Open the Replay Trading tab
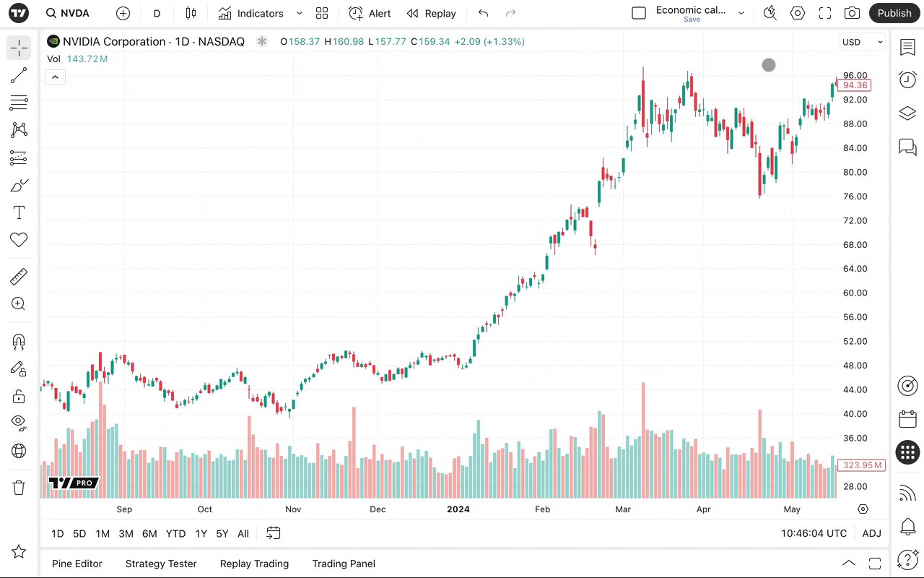 coord(254,564)
